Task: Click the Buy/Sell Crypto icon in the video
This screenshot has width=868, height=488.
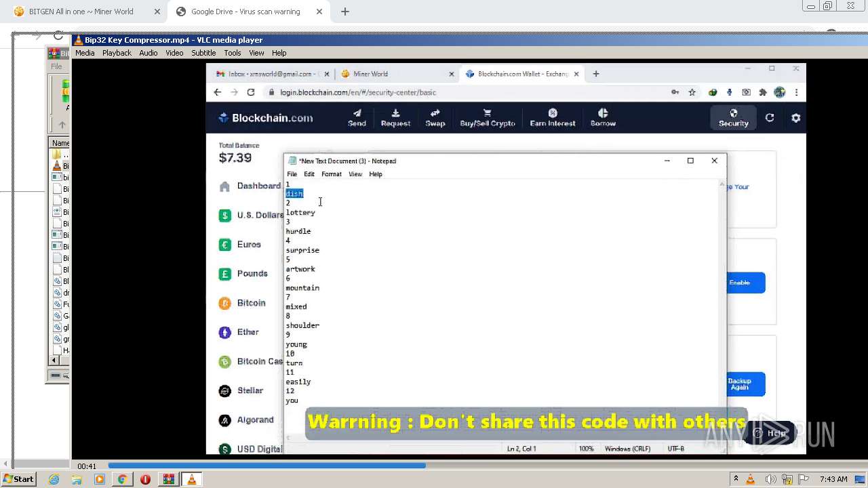Action: [x=487, y=117]
